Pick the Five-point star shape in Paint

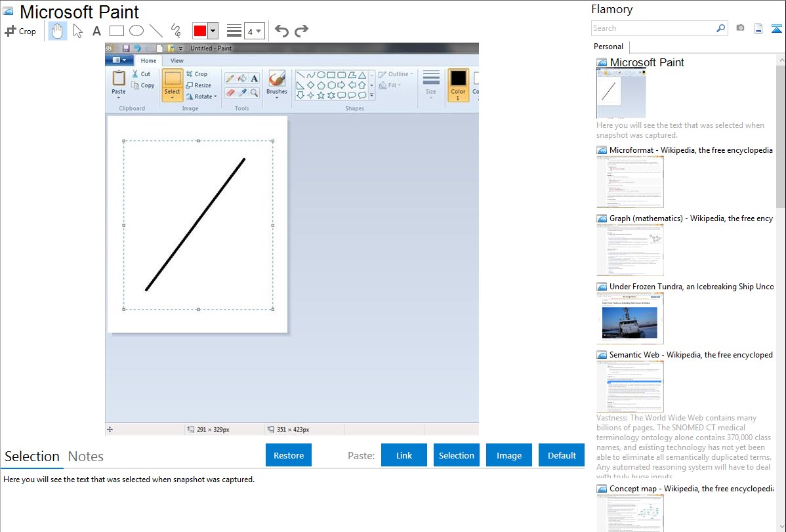pos(321,94)
